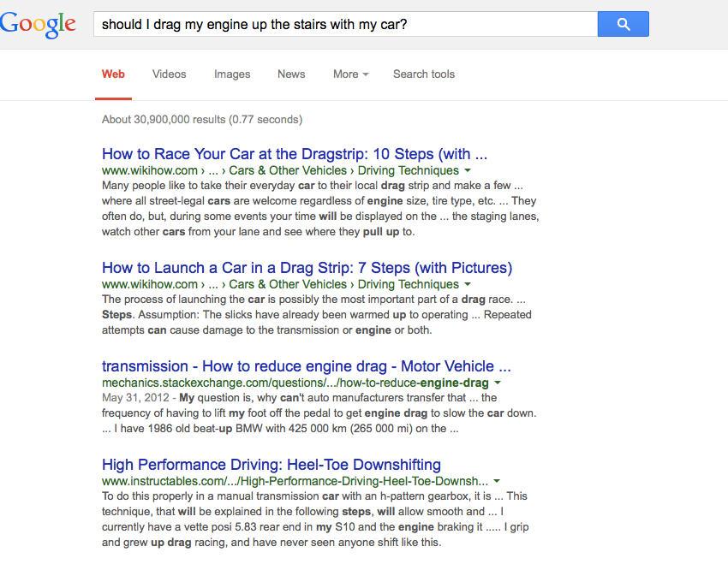The width and height of the screenshot is (728, 564).
Task: Expand the first wikihow result's green arrow
Action: point(468,171)
